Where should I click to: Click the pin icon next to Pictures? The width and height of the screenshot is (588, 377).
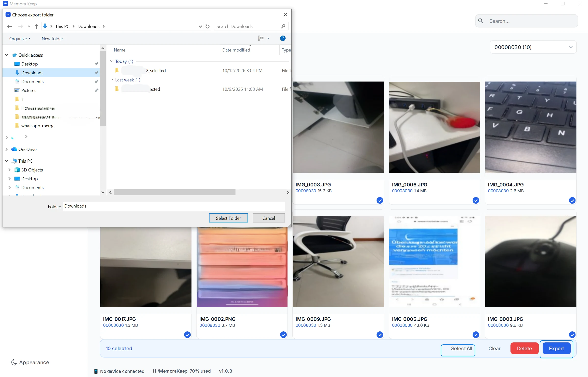point(96,90)
